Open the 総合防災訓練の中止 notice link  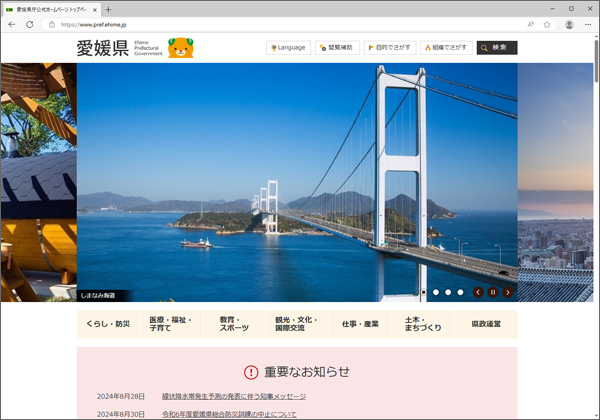click(229, 414)
